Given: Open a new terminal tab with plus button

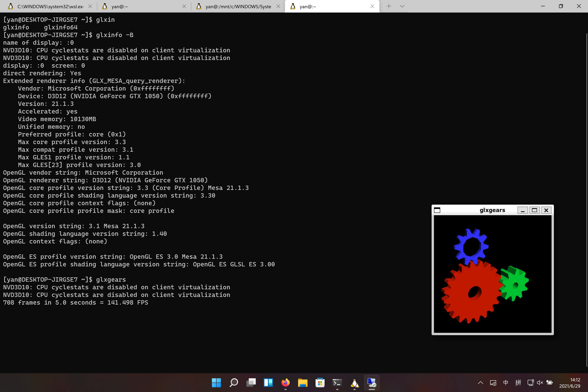Looking at the screenshot, I should (389, 6).
